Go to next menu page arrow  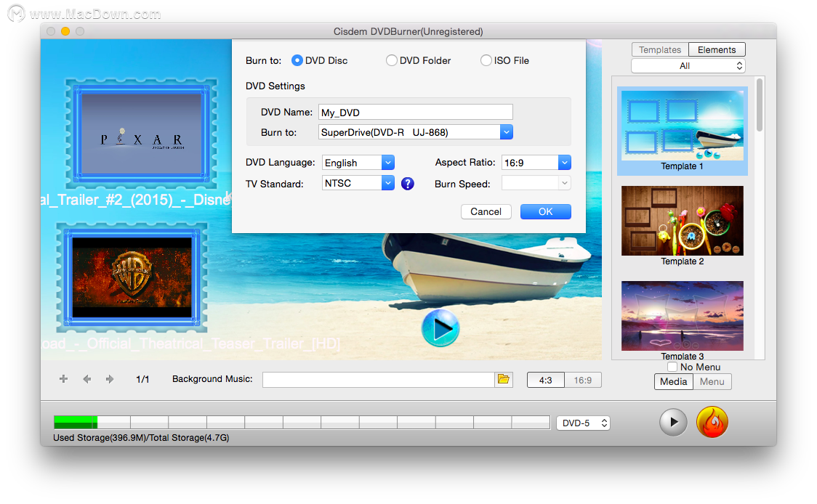point(110,379)
